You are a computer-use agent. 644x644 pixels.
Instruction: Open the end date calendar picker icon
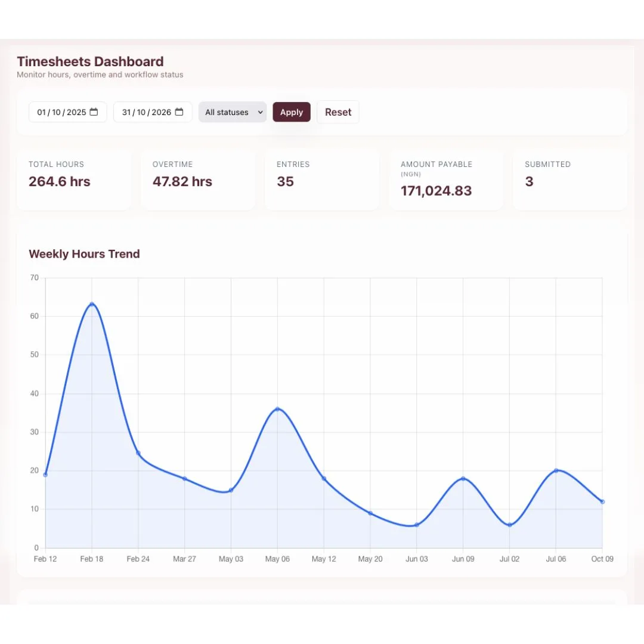click(x=179, y=112)
